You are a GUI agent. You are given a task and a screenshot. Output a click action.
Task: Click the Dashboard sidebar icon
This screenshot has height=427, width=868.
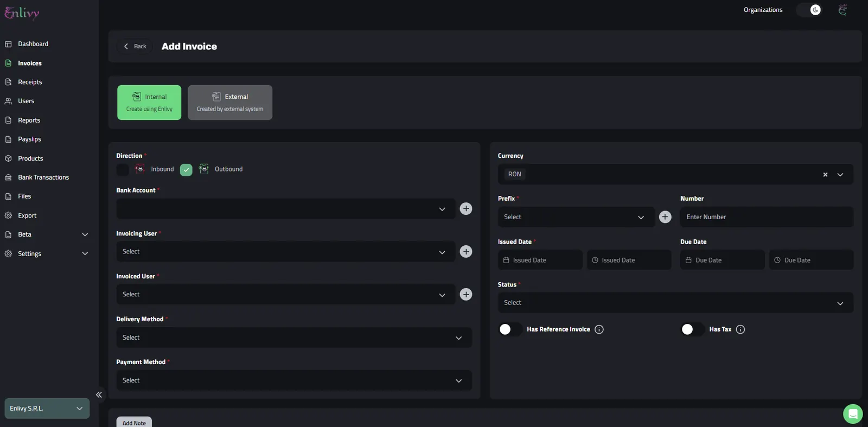8,44
